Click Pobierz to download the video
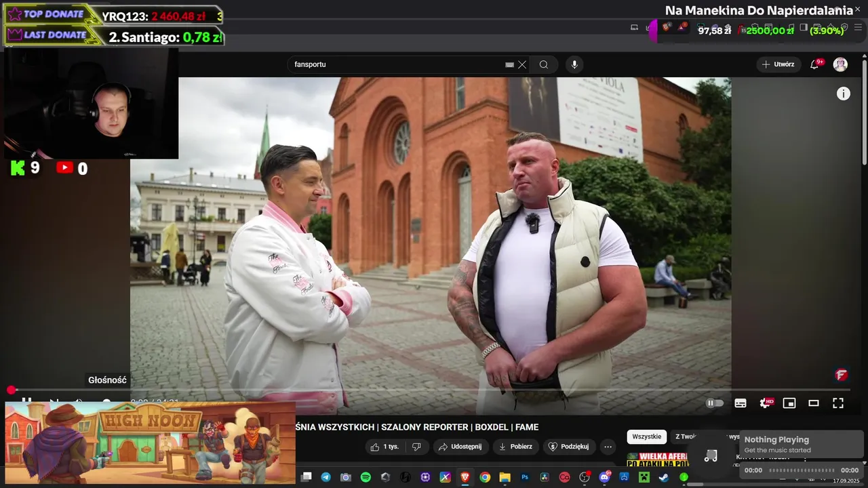This screenshot has width=868, height=488. [515, 447]
